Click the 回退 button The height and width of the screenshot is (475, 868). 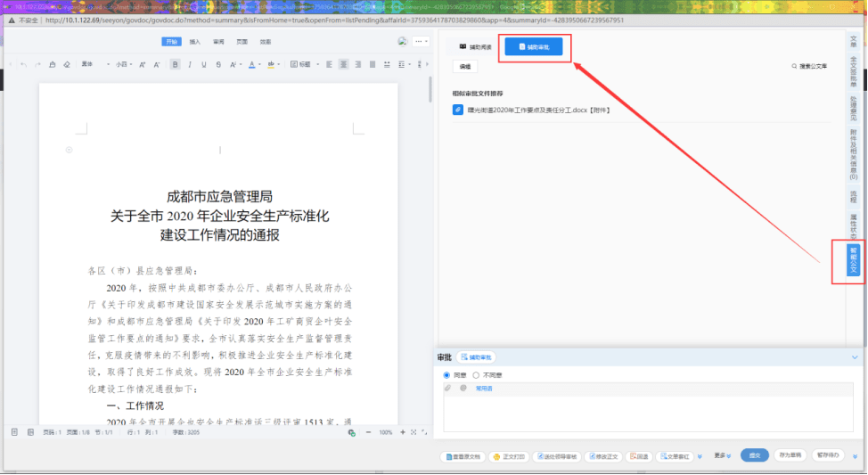coord(639,456)
